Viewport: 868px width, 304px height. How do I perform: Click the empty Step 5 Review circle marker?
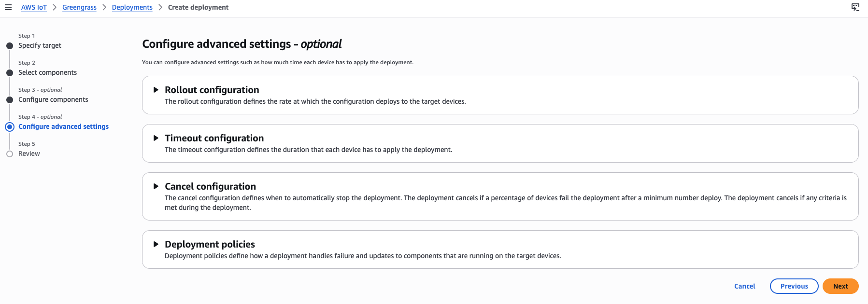pos(10,154)
